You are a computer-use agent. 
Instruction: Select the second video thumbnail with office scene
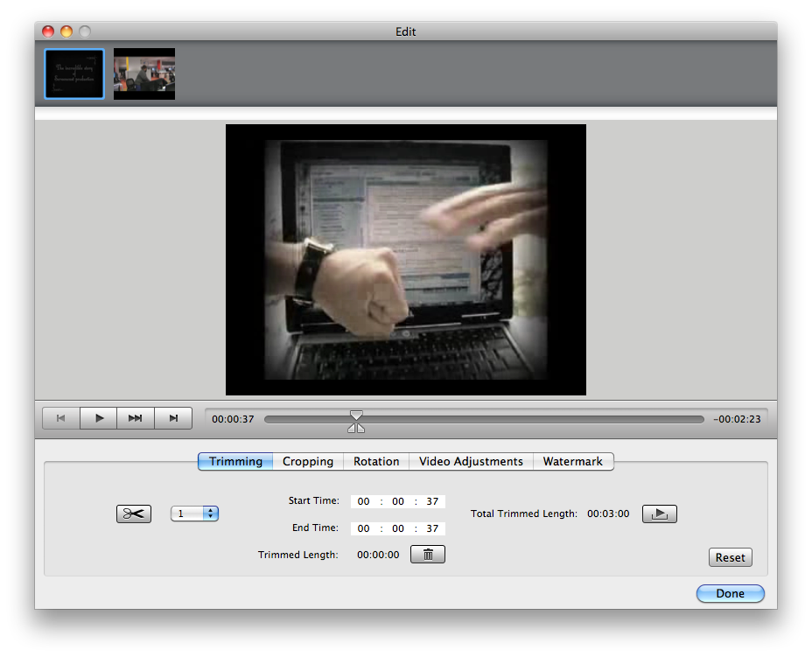(144, 74)
